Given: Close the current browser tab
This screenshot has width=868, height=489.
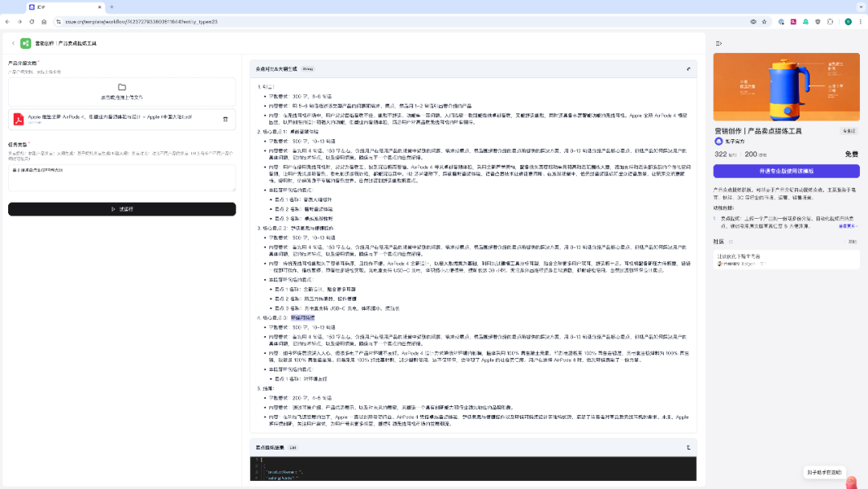Looking at the screenshot, I should [100, 7].
